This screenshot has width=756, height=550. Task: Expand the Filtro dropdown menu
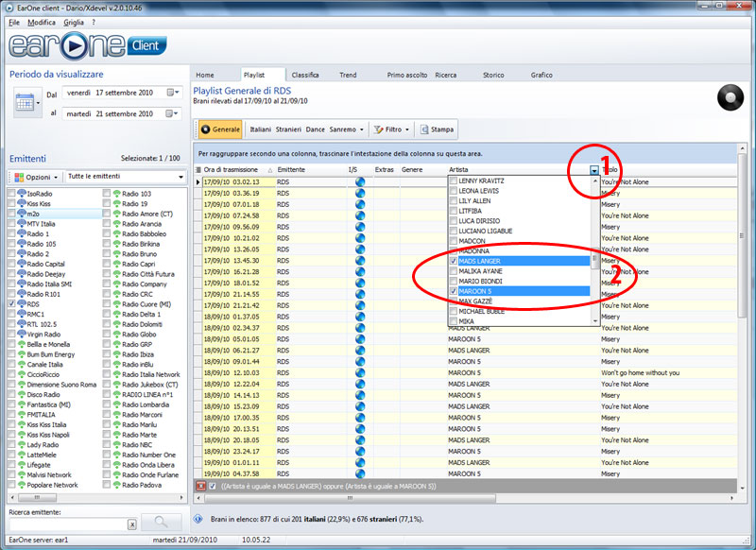coord(407,129)
